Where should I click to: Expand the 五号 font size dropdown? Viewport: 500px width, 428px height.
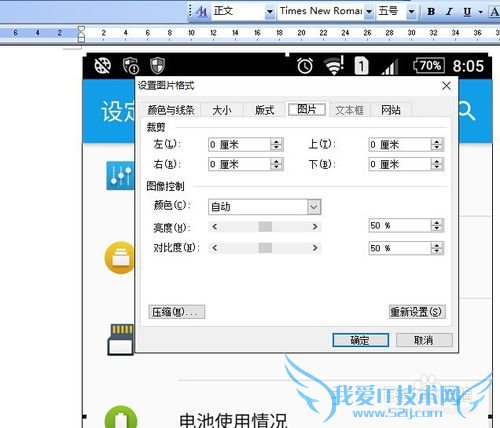(x=411, y=12)
